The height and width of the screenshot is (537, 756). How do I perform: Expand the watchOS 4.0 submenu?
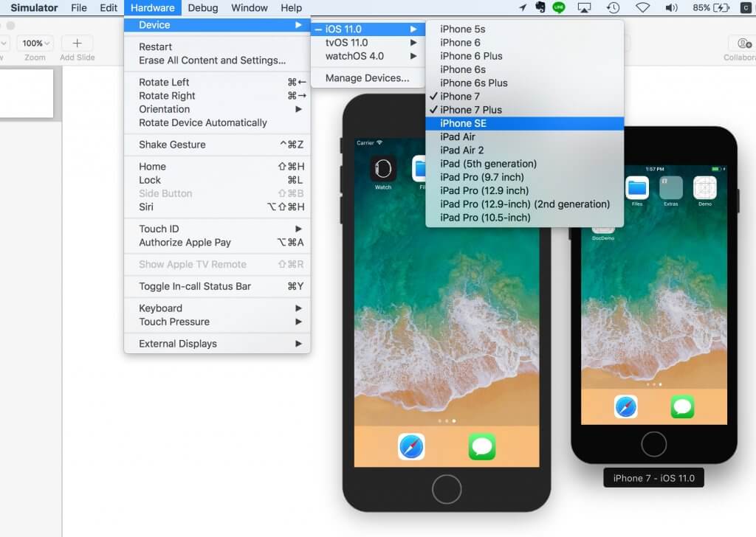point(368,56)
